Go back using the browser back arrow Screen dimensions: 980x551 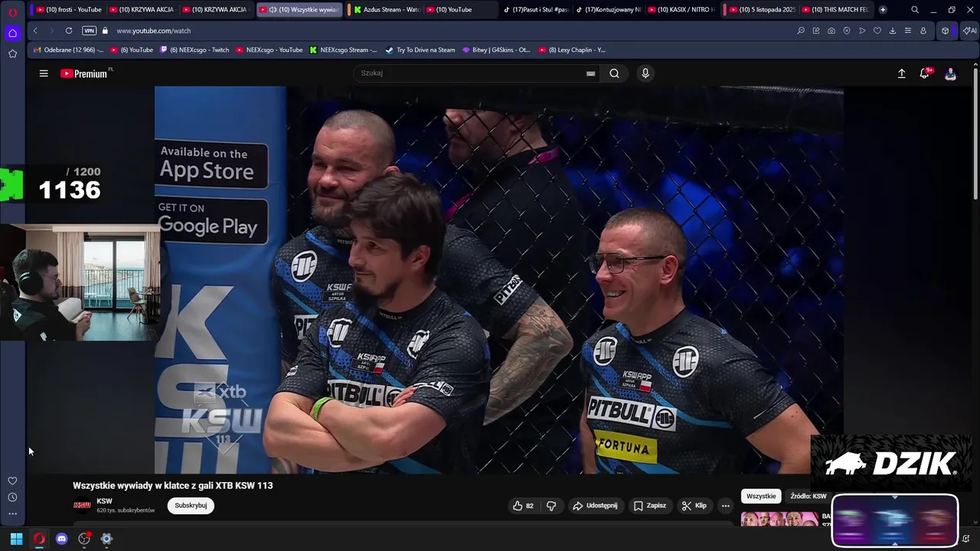pos(35,31)
